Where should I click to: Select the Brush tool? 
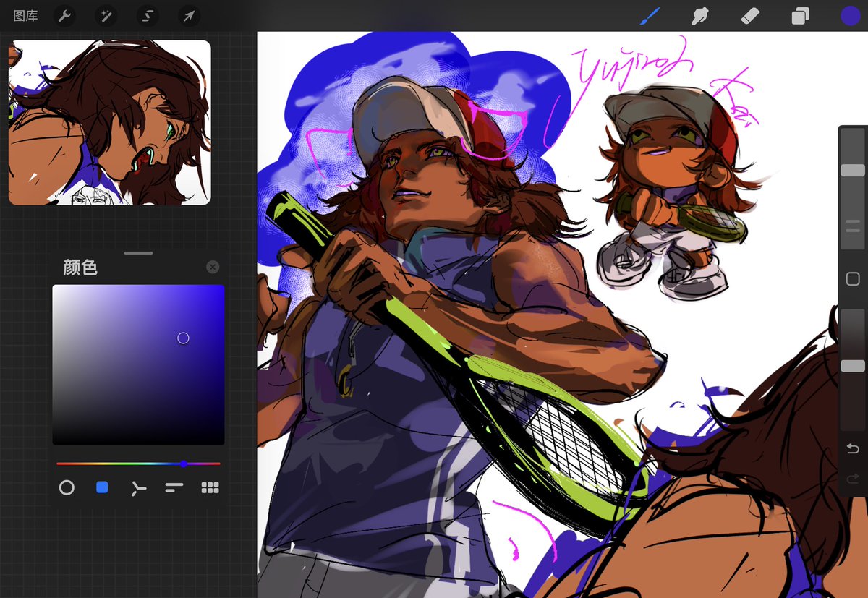click(650, 16)
